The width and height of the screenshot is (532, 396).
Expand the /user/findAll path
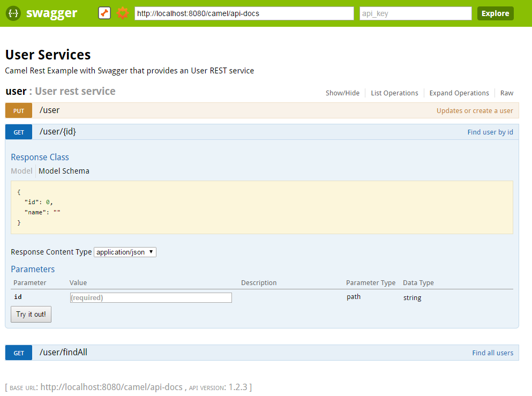pos(63,352)
